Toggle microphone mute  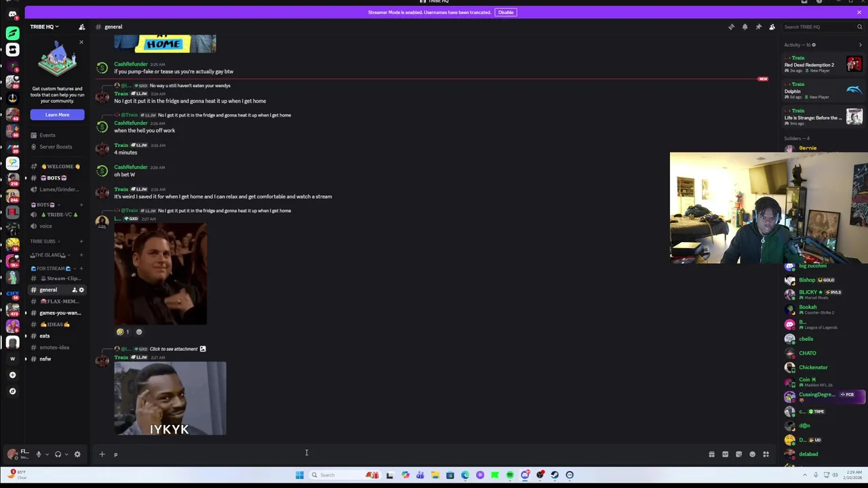pos(39,454)
